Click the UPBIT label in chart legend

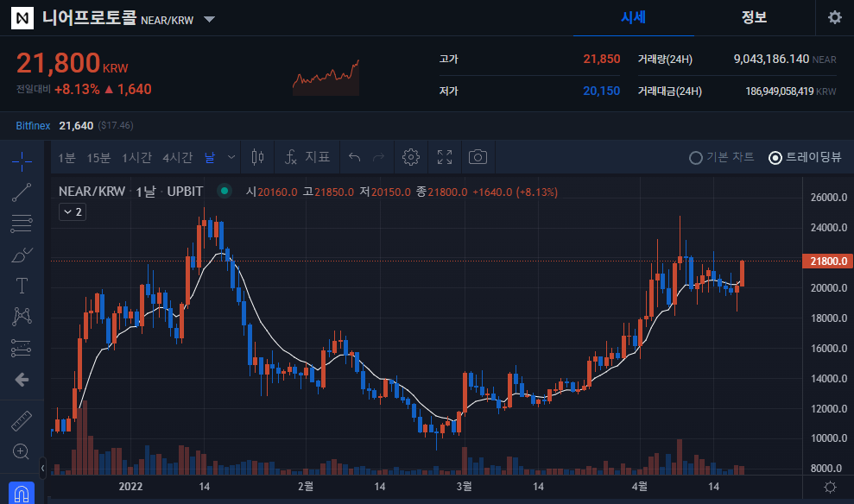click(185, 192)
